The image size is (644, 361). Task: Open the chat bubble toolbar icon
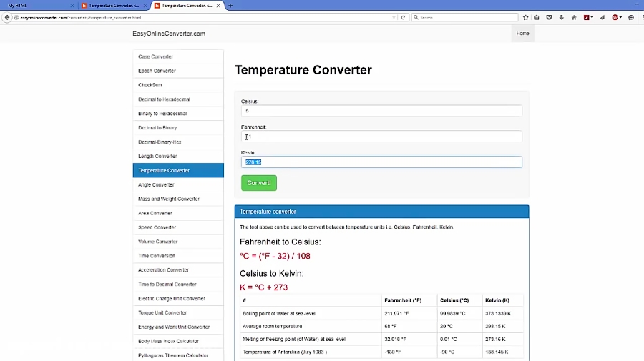click(x=631, y=18)
